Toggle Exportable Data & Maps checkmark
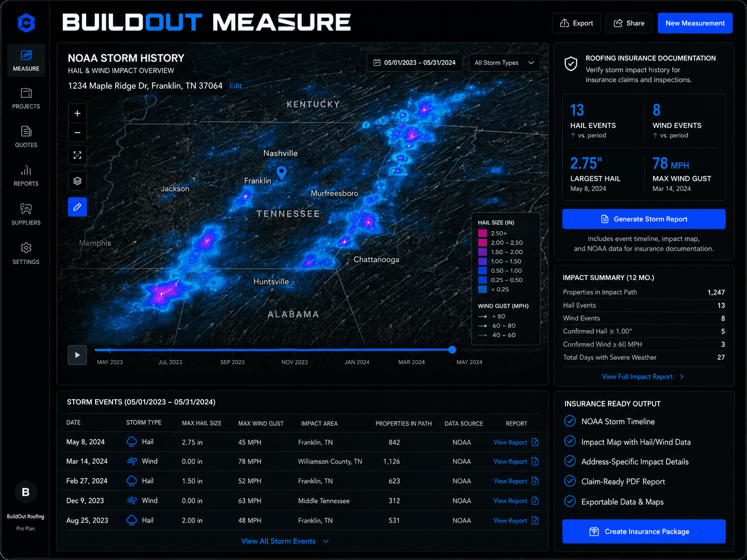The height and width of the screenshot is (560, 747). tap(570, 501)
